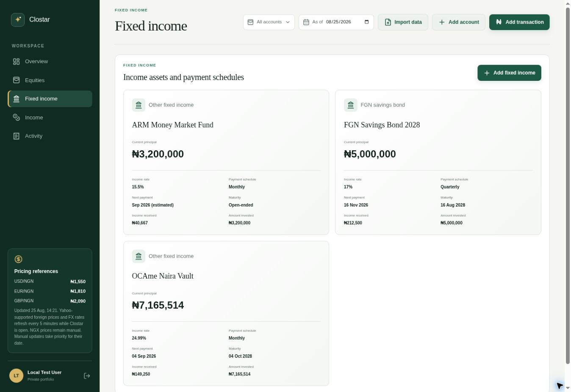Click the LT user avatar
This screenshot has height=392, width=571.
click(17, 376)
